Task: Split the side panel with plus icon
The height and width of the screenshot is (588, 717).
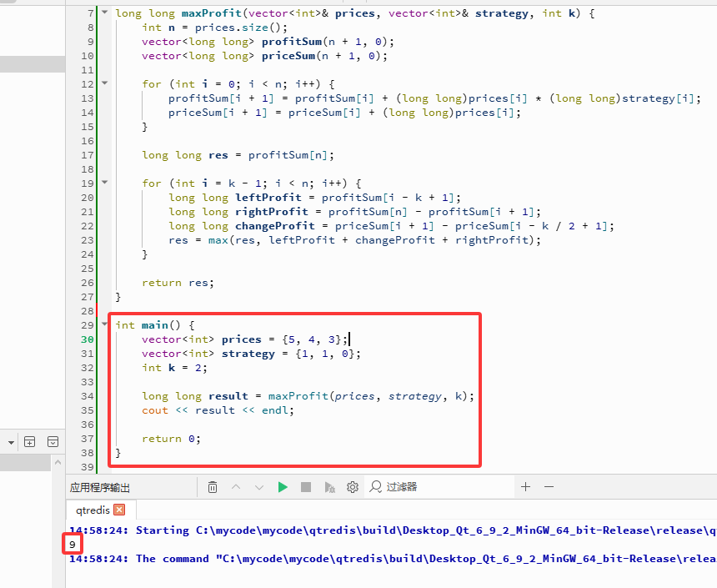Action: [30, 441]
